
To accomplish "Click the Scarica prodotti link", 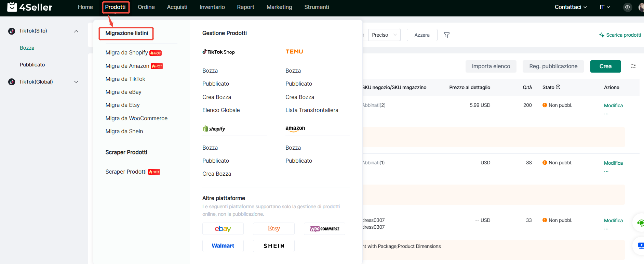I will click(x=620, y=35).
